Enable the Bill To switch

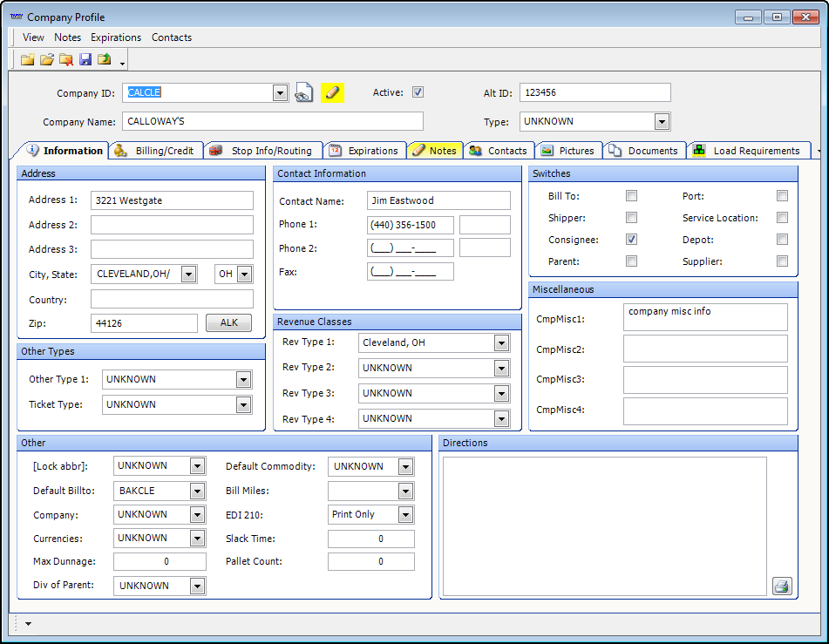631,196
